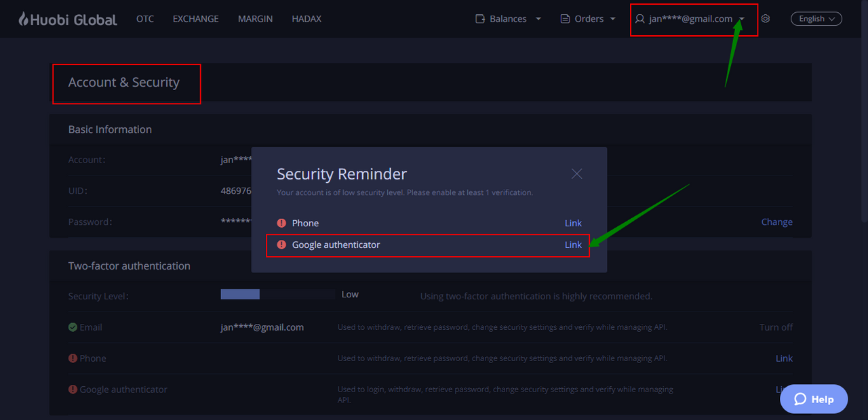Open settings via gear icon
Screen dimensions: 868x420
(x=766, y=19)
